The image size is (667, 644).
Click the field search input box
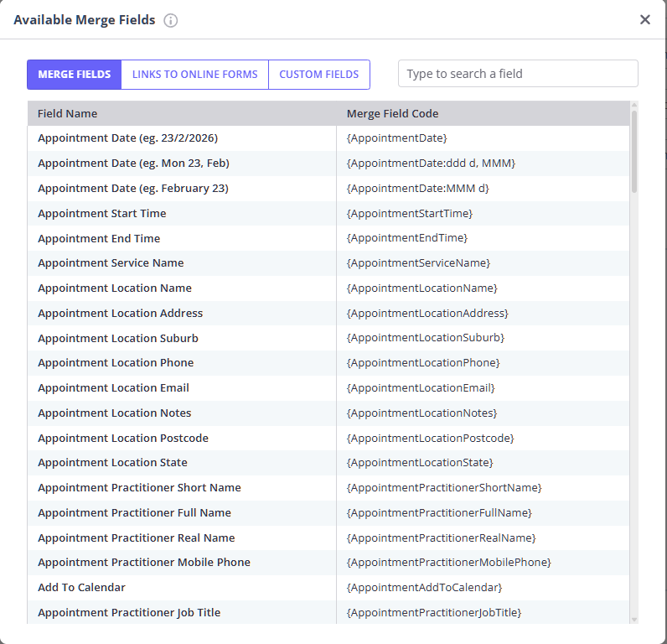click(517, 74)
